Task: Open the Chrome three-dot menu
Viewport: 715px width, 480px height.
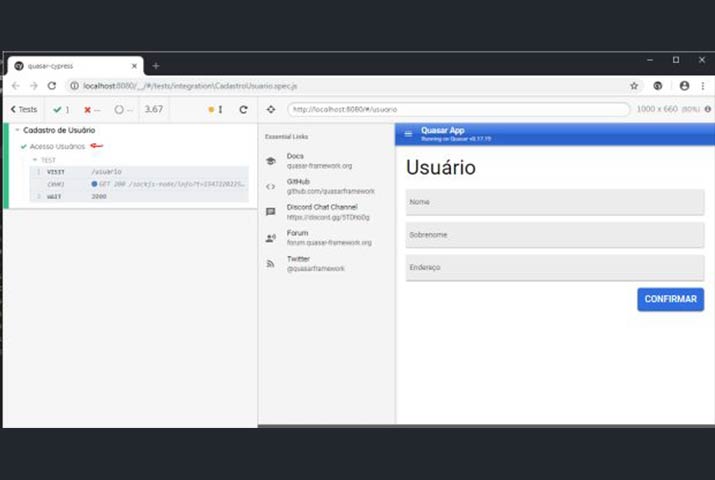Action: coord(703,86)
